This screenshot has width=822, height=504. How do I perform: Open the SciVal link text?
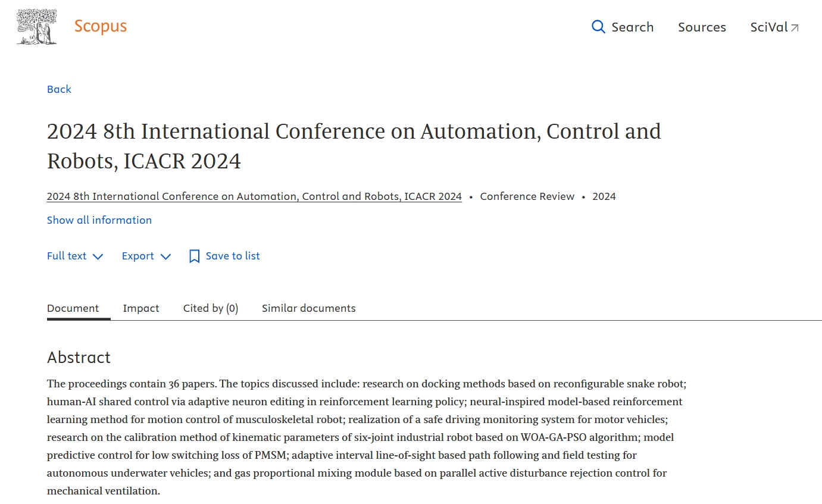[769, 27]
